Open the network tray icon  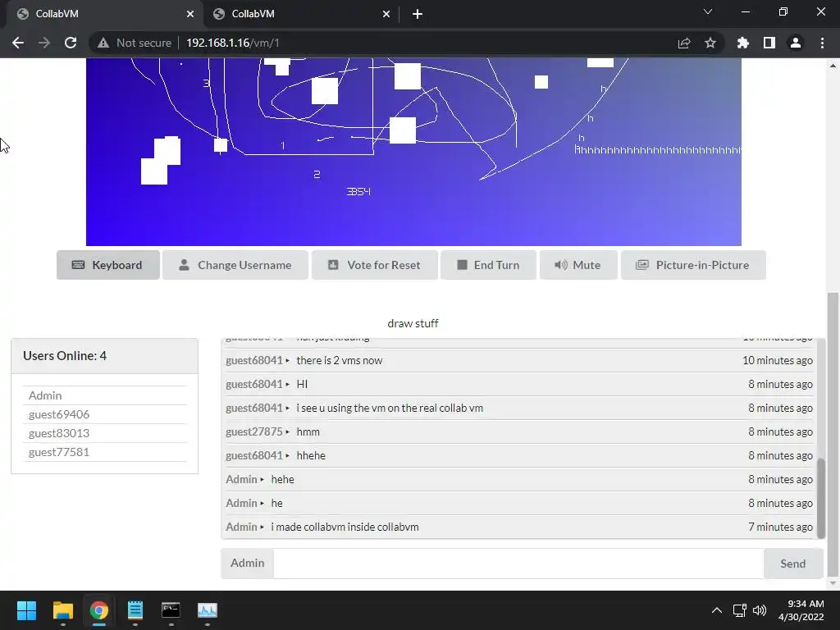[x=740, y=610]
